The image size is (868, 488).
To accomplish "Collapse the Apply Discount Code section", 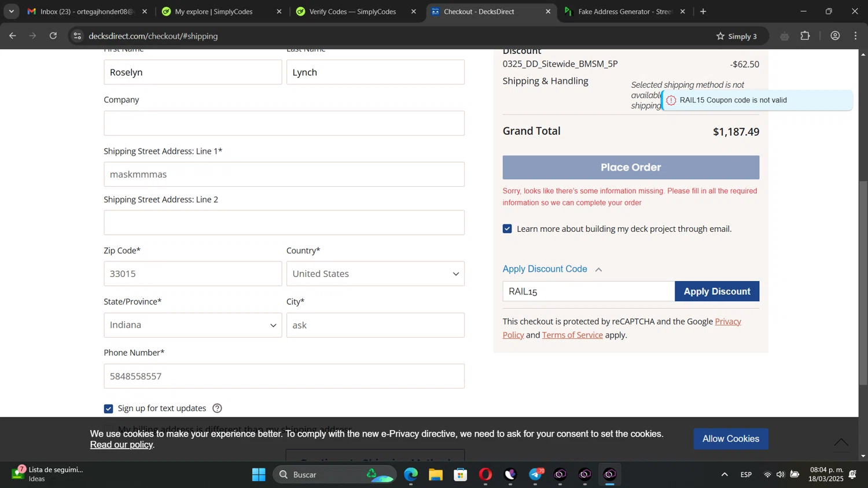I will click(x=553, y=269).
